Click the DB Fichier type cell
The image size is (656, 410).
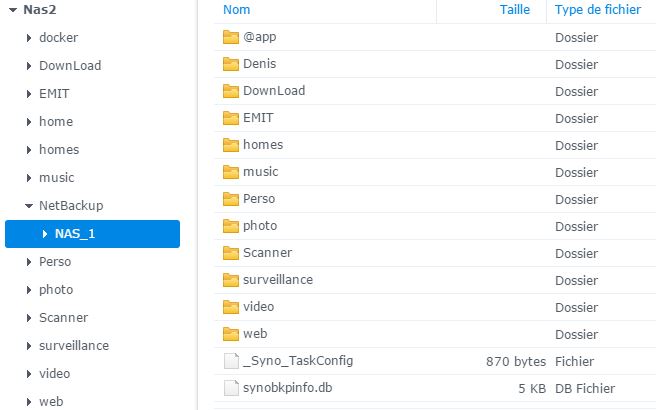pos(585,389)
